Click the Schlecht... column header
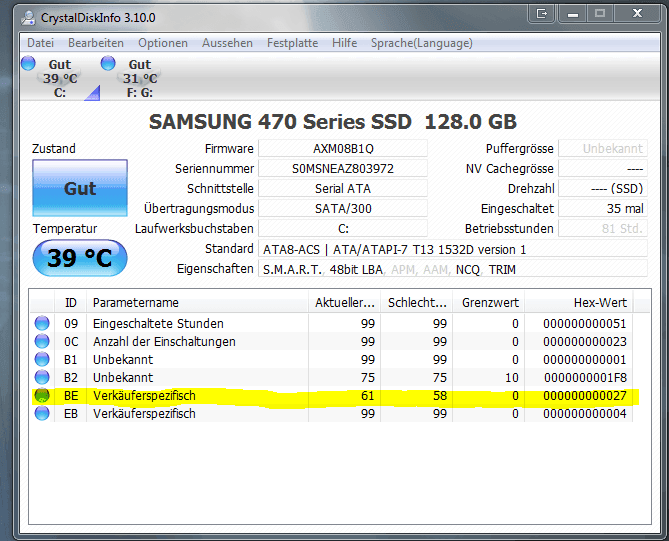Viewport: 669px width, 541px height. point(417,302)
